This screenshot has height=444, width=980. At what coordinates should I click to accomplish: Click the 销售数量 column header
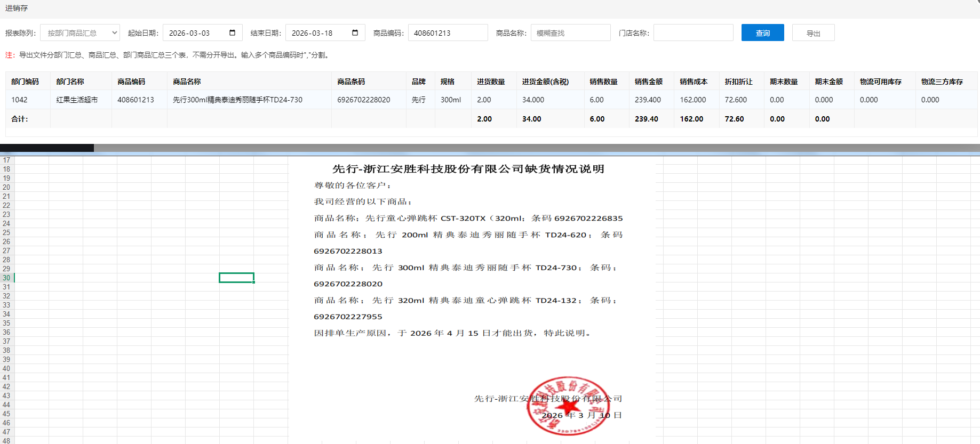pyautogui.click(x=603, y=82)
